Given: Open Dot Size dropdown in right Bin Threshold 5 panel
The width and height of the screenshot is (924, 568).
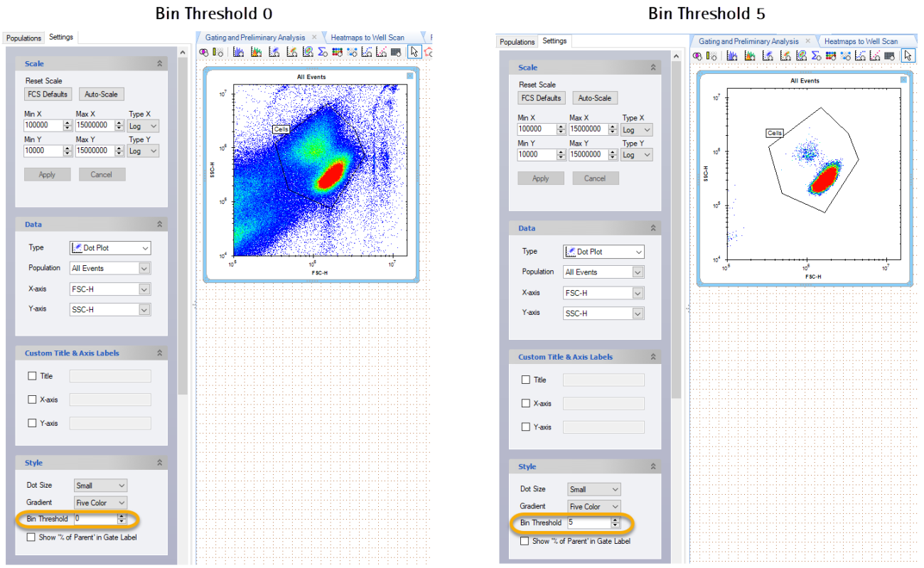Looking at the screenshot, I should coord(594,489).
